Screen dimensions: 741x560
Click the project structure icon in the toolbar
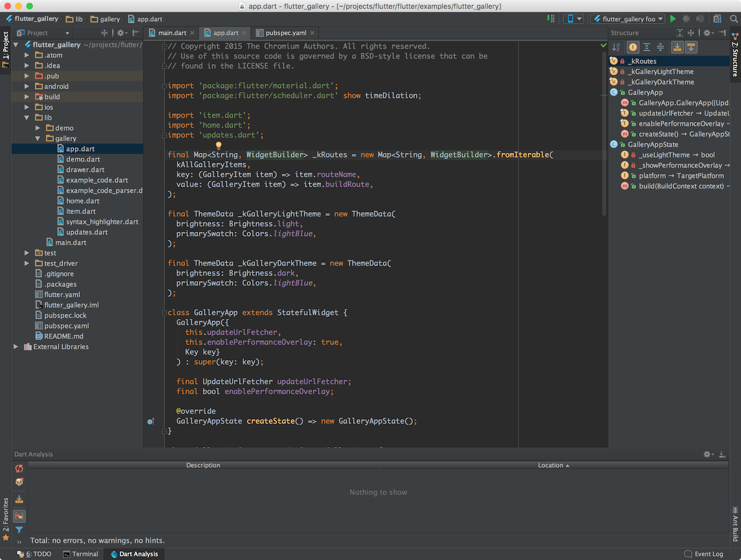tap(717, 19)
